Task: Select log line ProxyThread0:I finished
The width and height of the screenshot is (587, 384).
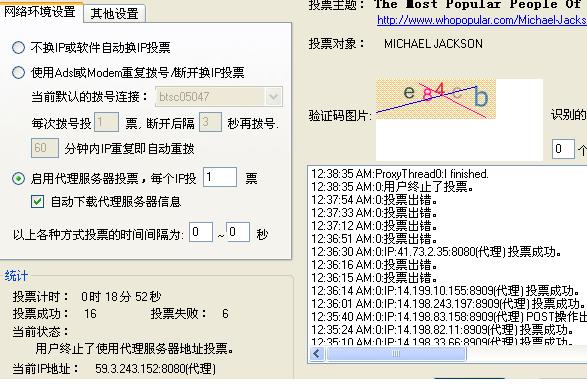Action: (400, 174)
